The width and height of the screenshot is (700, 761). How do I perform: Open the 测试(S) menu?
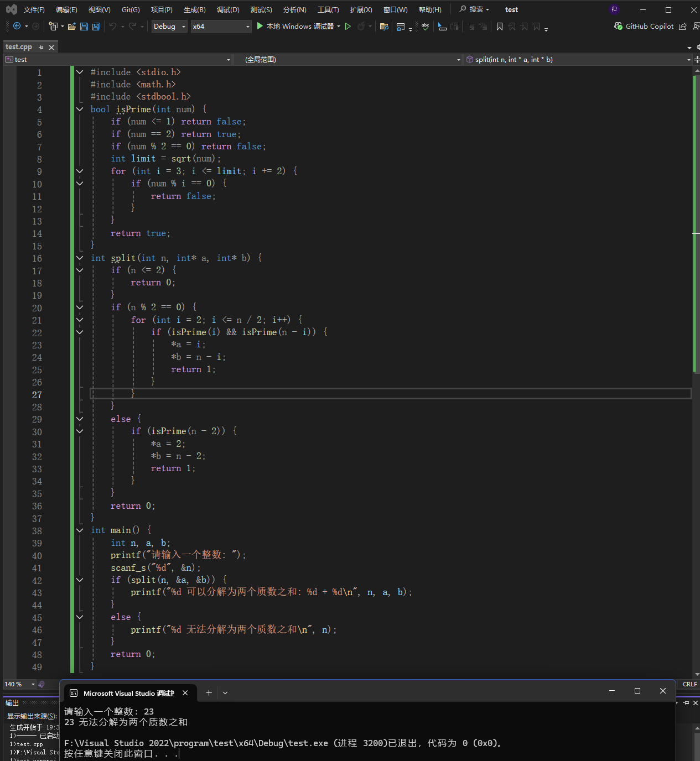tap(261, 9)
